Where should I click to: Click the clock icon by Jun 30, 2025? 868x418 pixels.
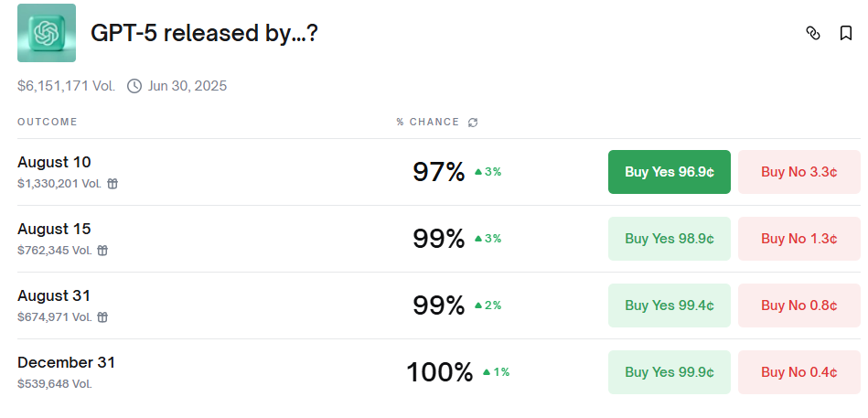tap(134, 86)
